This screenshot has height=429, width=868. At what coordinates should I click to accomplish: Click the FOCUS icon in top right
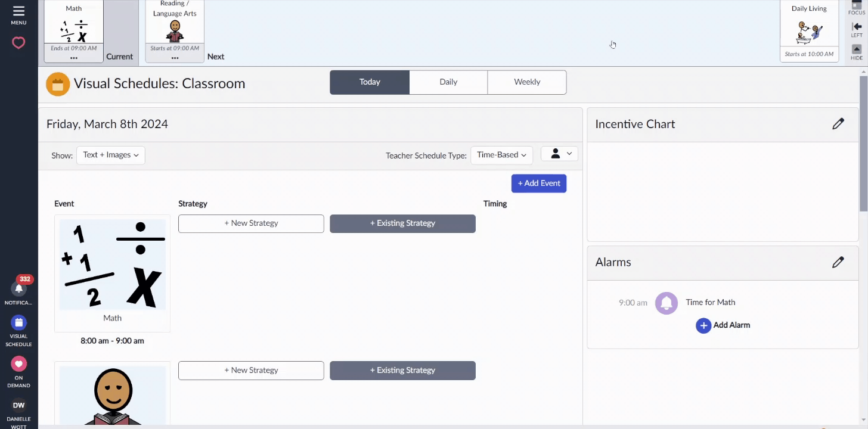857,5
